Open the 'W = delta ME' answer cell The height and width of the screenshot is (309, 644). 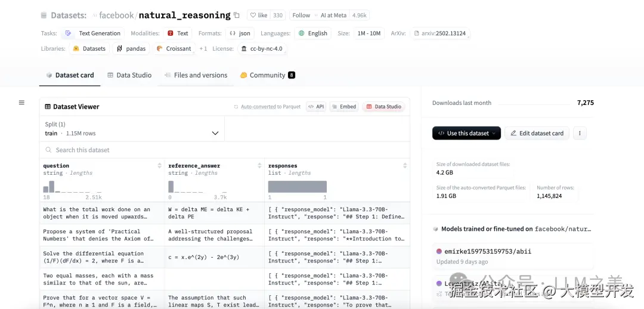coord(215,213)
